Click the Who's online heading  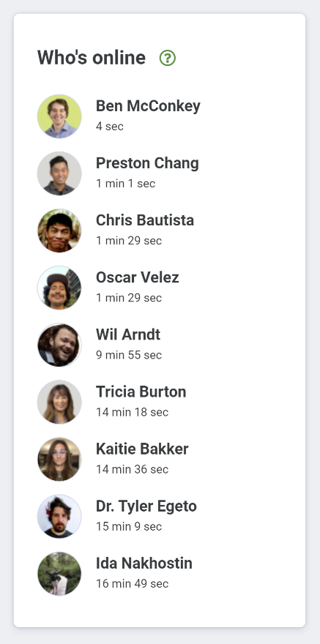tap(92, 58)
